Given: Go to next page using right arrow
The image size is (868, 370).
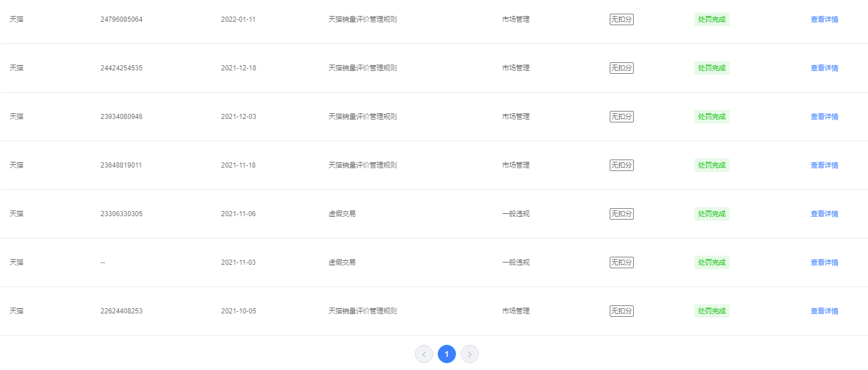Looking at the screenshot, I should [x=470, y=355].
